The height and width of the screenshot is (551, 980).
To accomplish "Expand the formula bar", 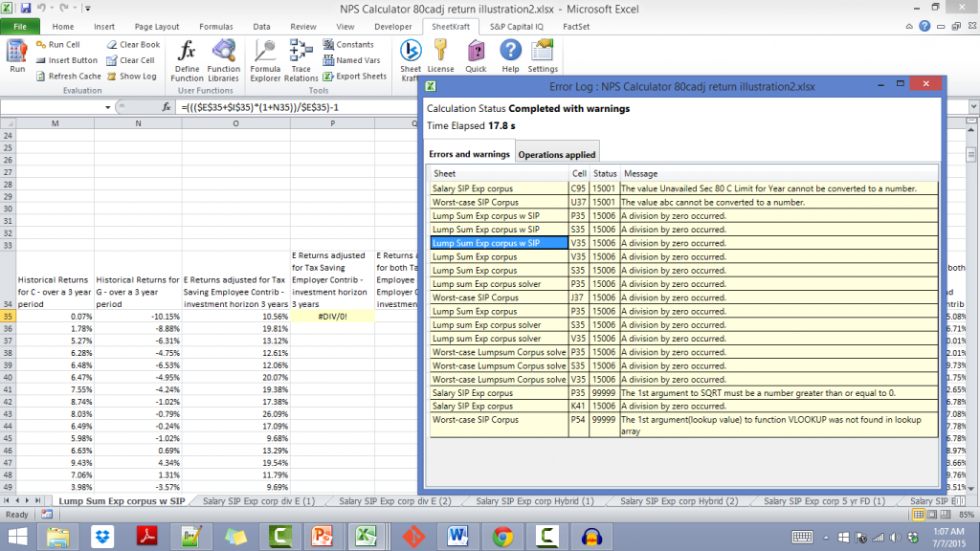I will tap(973, 107).
